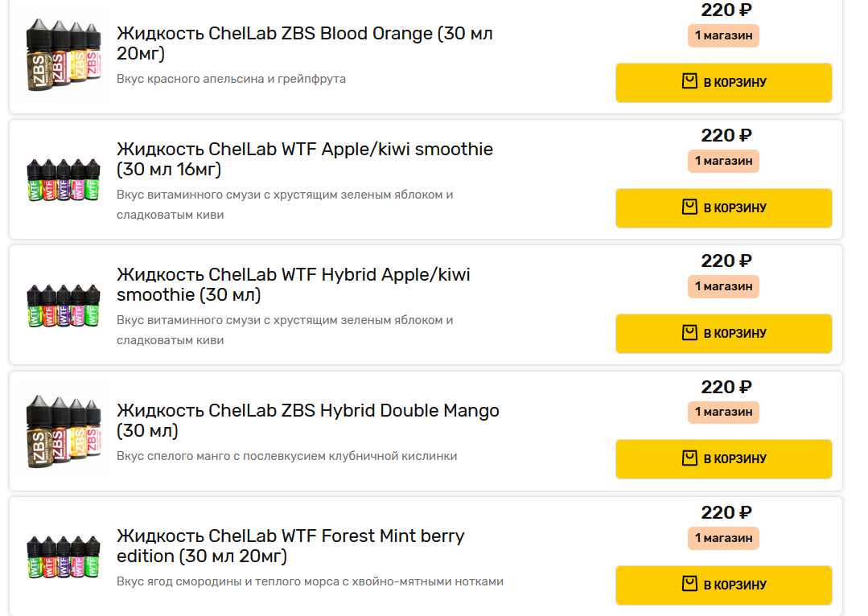The width and height of the screenshot is (868, 616).
Task: Click cart icon for WTF Forest Mint berry
Action: tap(689, 585)
